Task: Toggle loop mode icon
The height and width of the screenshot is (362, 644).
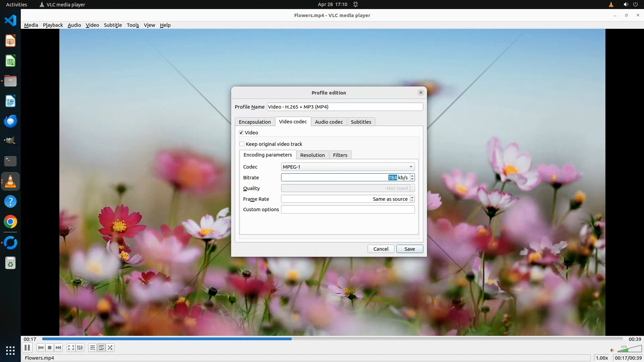Action: click(101, 348)
